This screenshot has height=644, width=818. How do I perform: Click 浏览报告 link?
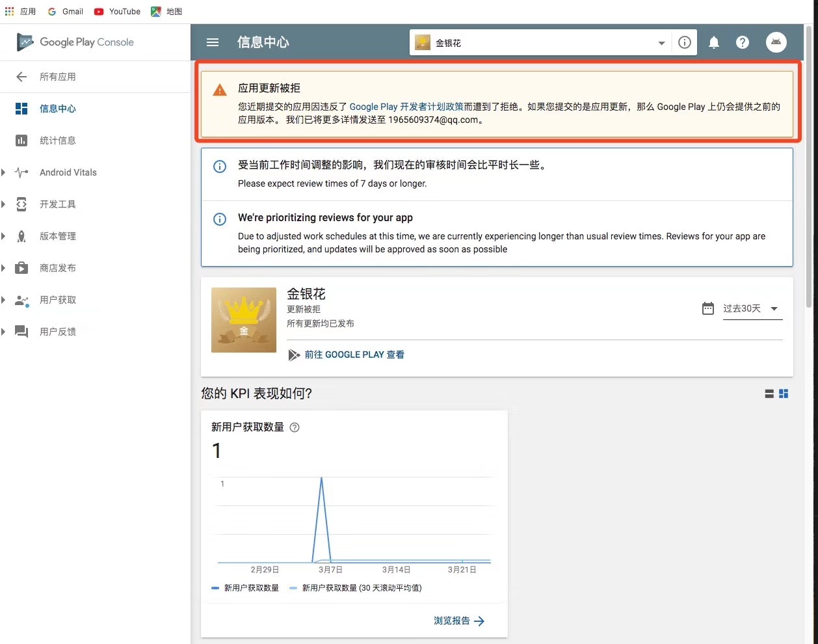[459, 621]
